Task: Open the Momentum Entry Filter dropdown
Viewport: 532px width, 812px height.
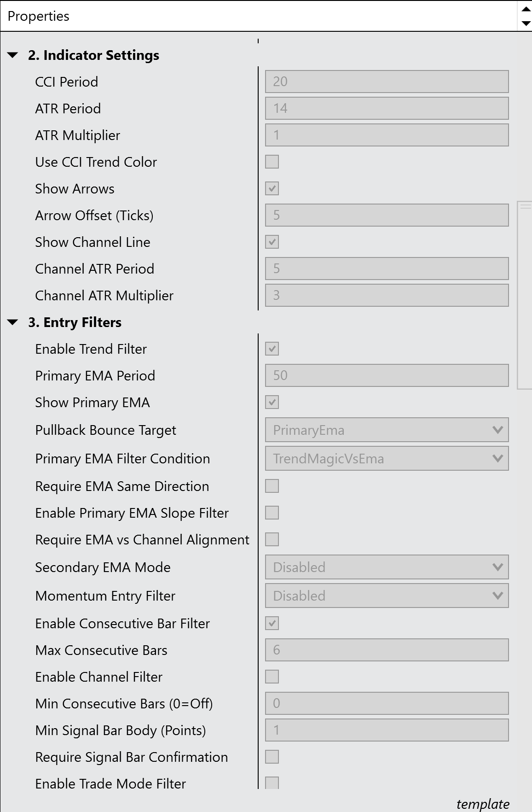Action: (x=387, y=596)
